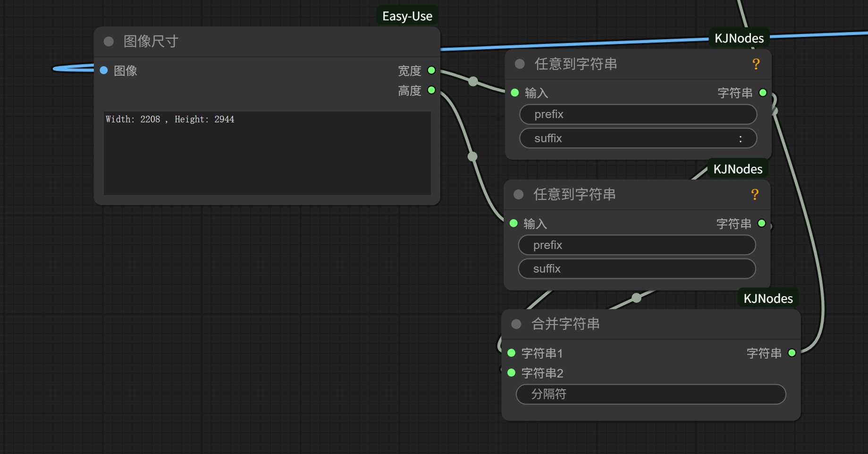Click the 字符串 output port of 合并字符串
The width and height of the screenshot is (868, 454).
tap(792, 353)
